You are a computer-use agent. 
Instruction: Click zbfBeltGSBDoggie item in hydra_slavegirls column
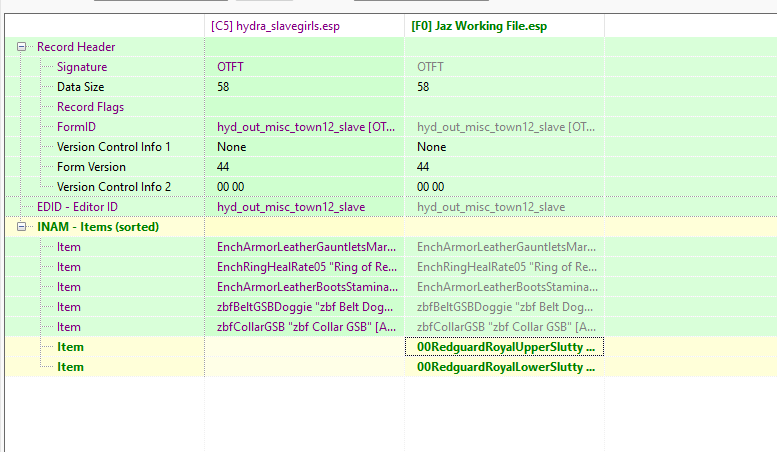pyautogui.click(x=305, y=307)
